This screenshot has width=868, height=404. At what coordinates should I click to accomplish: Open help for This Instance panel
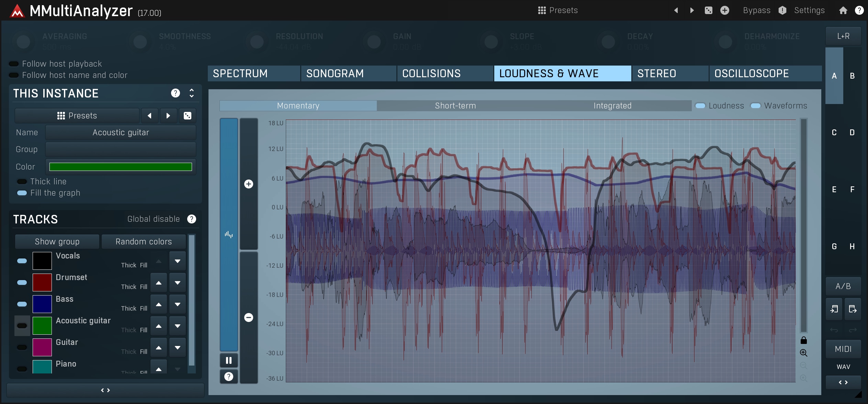[176, 93]
